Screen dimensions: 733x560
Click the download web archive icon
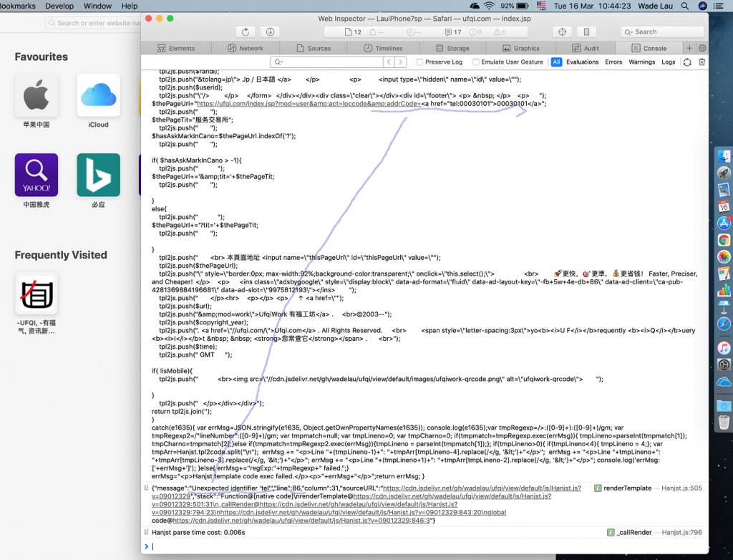click(269, 32)
